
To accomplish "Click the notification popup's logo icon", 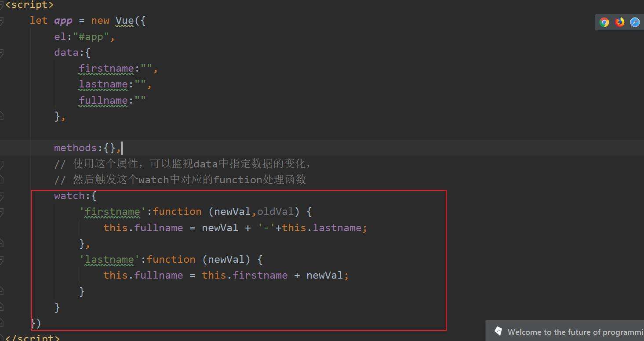I will click(498, 331).
